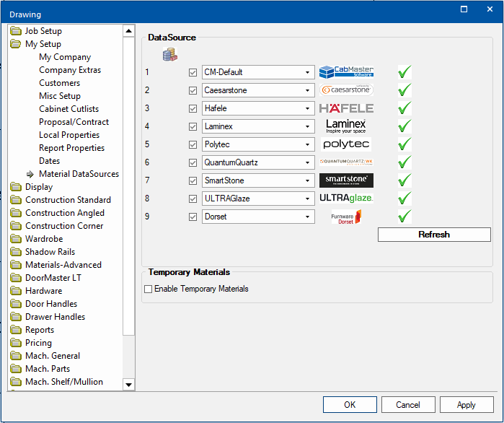Uncheck the CM-Default datasource checkbox
Image resolution: width=504 pixels, height=423 pixels.
tap(193, 72)
